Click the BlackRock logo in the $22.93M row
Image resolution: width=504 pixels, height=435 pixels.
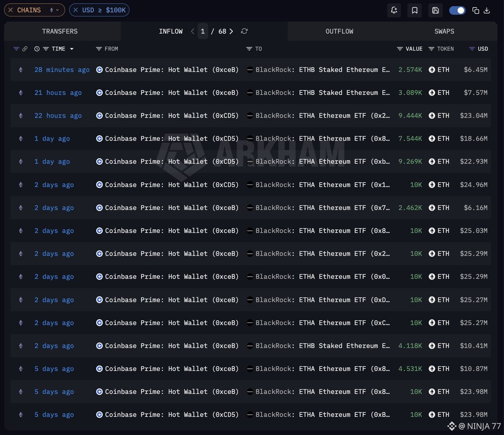(x=250, y=161)
